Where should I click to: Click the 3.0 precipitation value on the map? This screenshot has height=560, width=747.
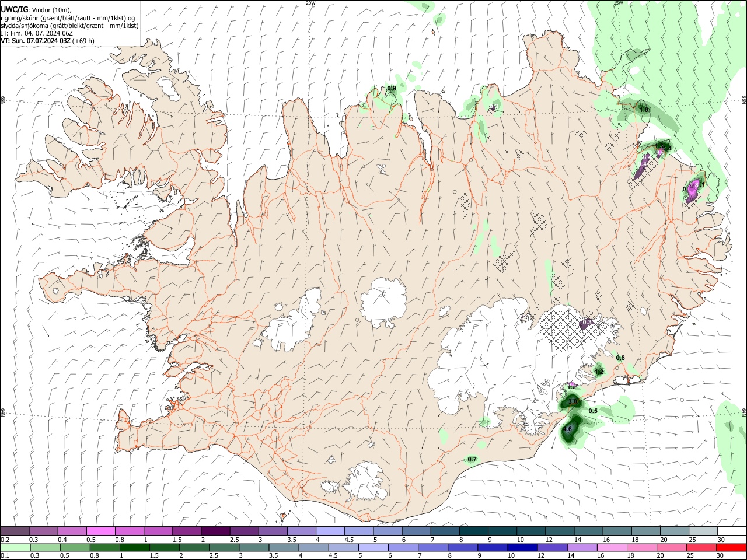pos(573,401)
